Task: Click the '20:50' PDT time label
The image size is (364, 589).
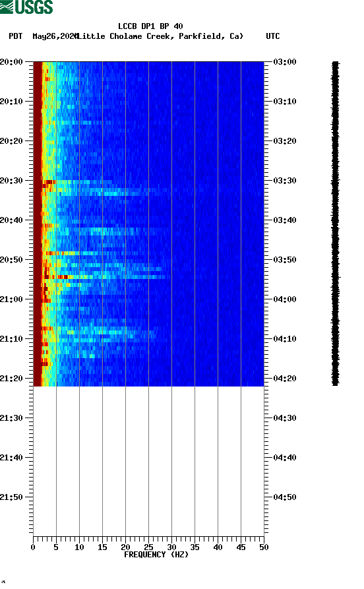Action: pyautogui.click(x=11, y=260)
